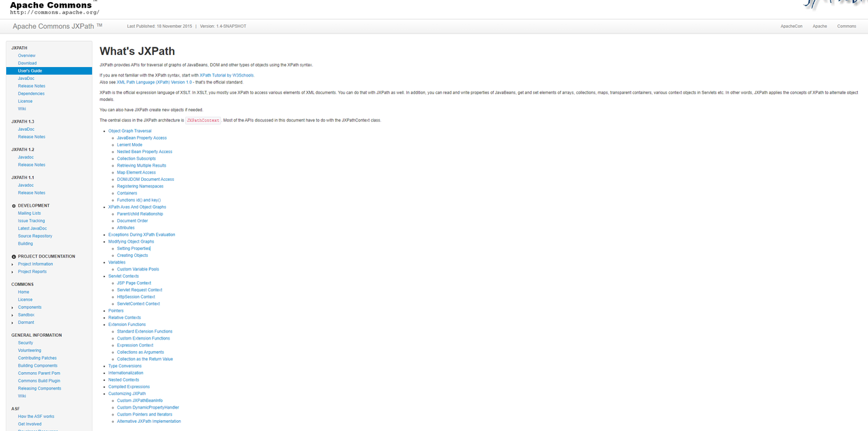Open Release Notes under JXPATH 1.1
This screenshot has height=431, width=868.
[31, 192]
